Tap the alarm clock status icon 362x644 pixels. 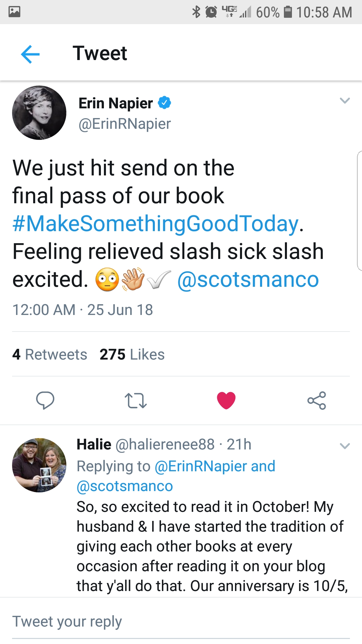(211, 12)
